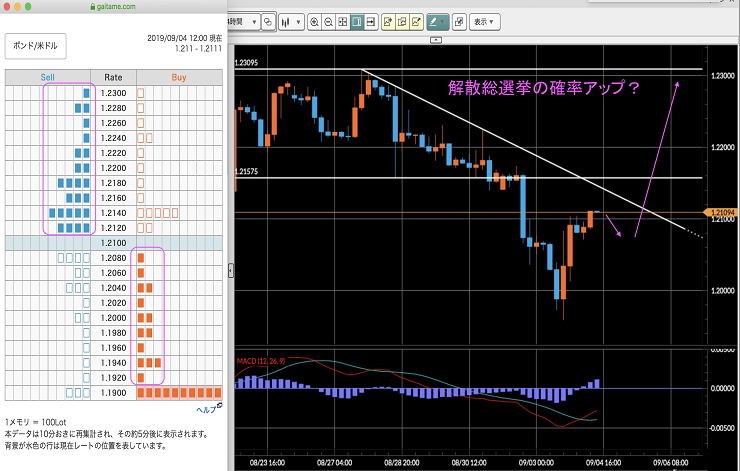The height and width of the screenshot is (471, 740).
Task: Select the 1.2160 rate cell
Action: [114, 198]
